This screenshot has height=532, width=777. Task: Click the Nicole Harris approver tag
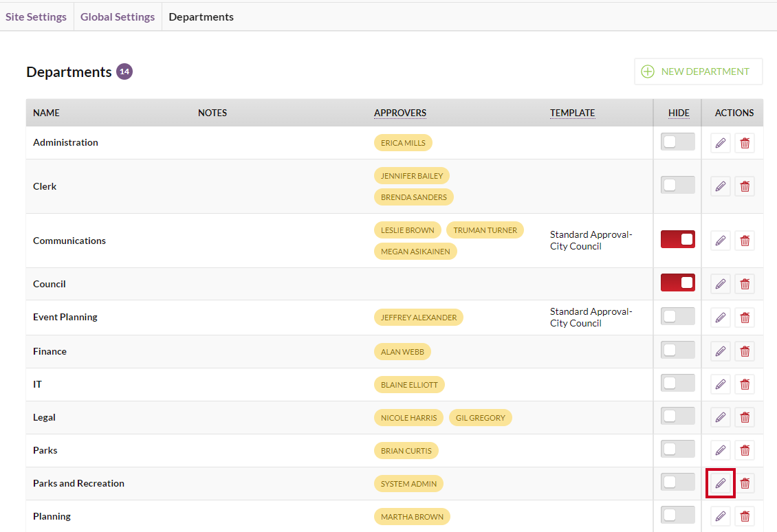409,418
